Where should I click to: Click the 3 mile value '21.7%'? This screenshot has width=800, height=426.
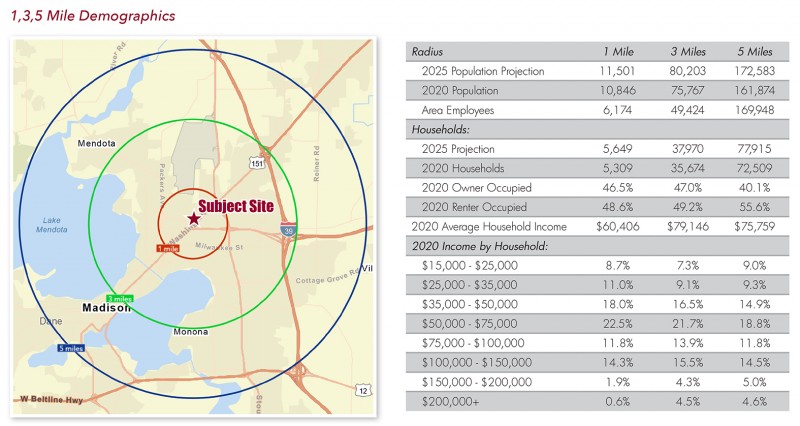(x=688, y=323)
